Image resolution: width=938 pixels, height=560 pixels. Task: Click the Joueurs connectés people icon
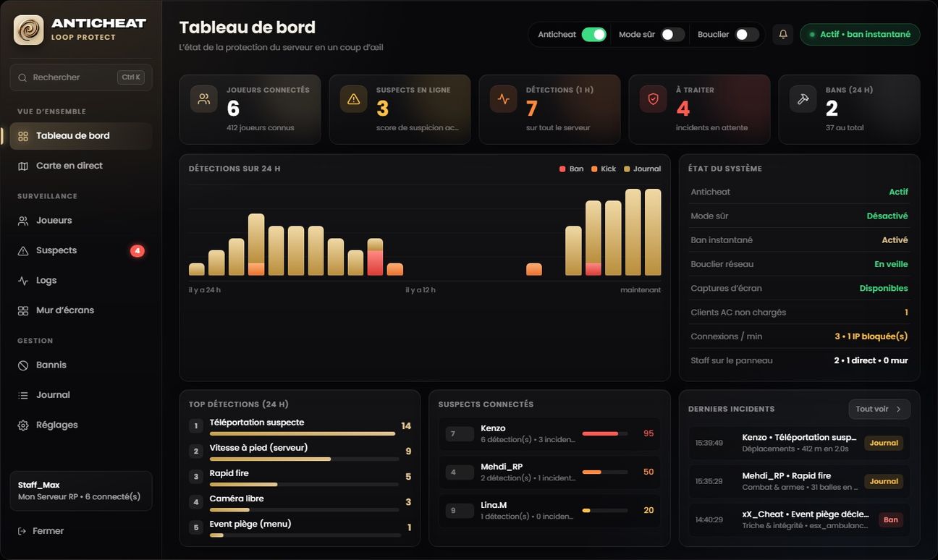(204, 99)
